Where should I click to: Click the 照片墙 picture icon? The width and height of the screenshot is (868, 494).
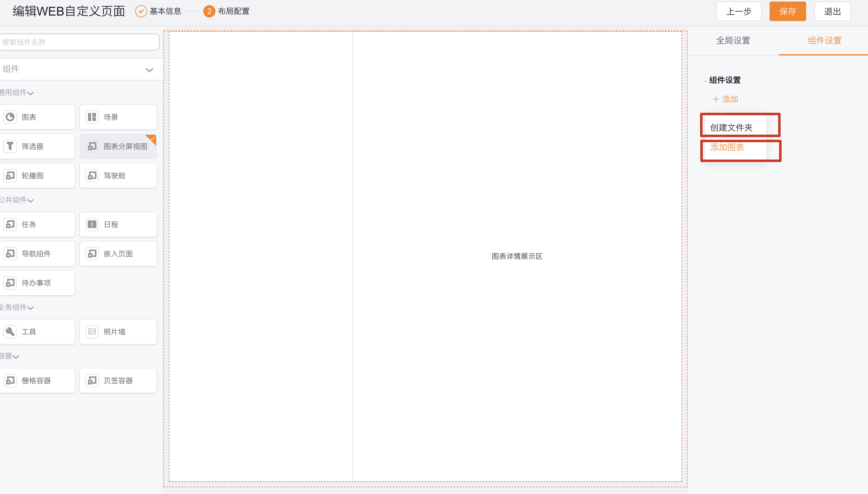[x=92, y=331]
